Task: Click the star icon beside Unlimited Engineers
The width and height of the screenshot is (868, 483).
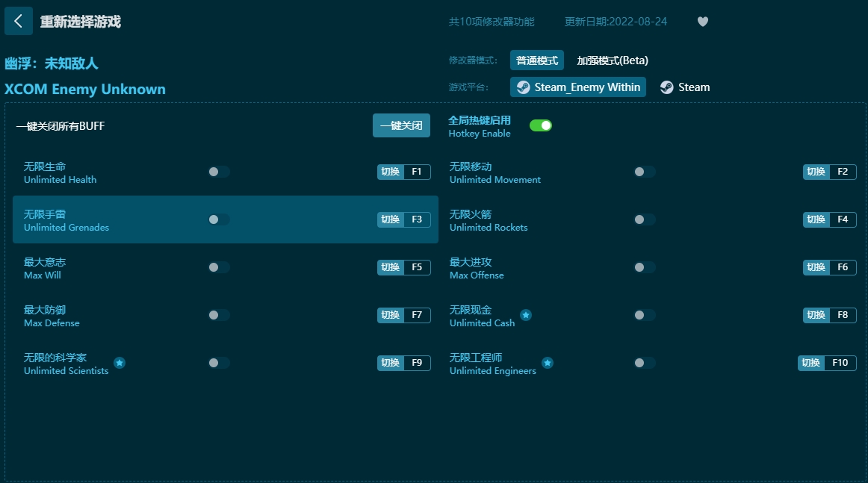Action: (x=548, y=364)
